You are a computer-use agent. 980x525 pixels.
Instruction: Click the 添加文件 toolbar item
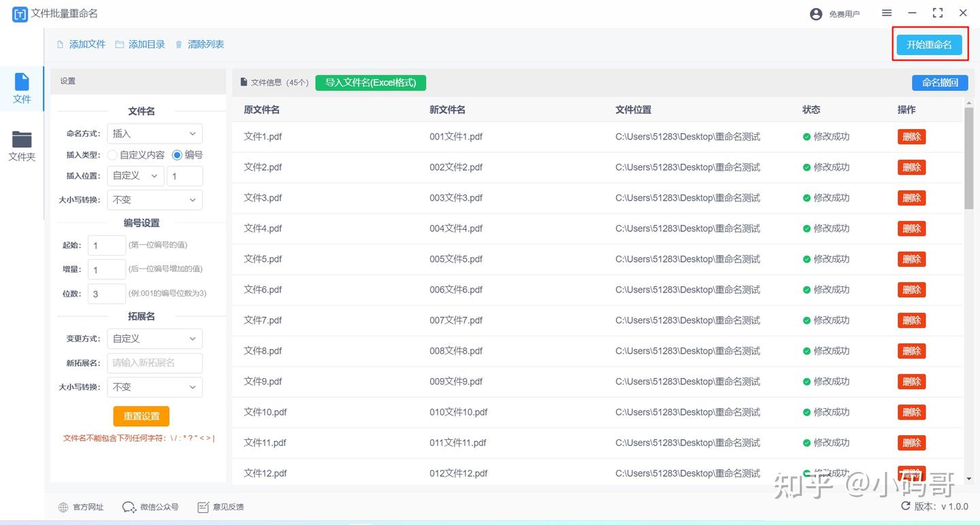tap(81, 44)
